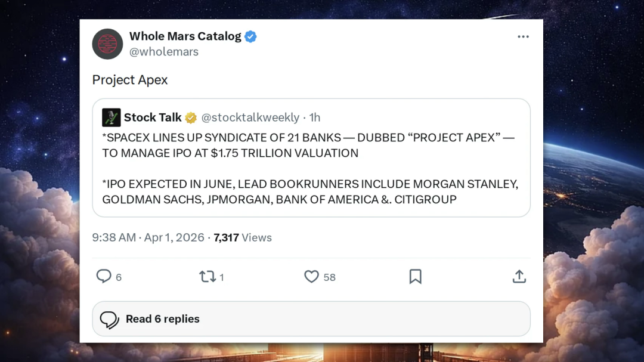Click the share upload icon
Image resolution: width=644 pixels, height=362 pixels.
(519, 277)
